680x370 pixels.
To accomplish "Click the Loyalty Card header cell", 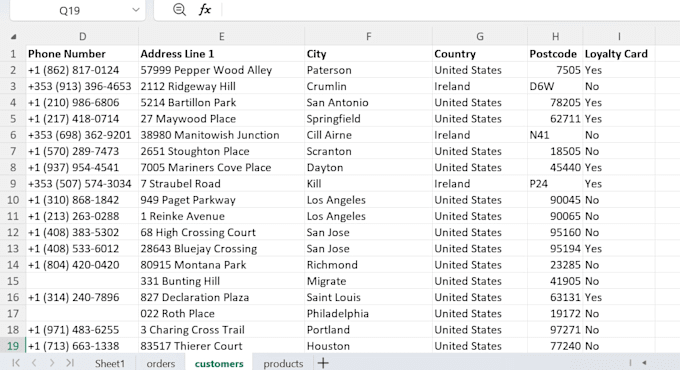I will (619, 54).
